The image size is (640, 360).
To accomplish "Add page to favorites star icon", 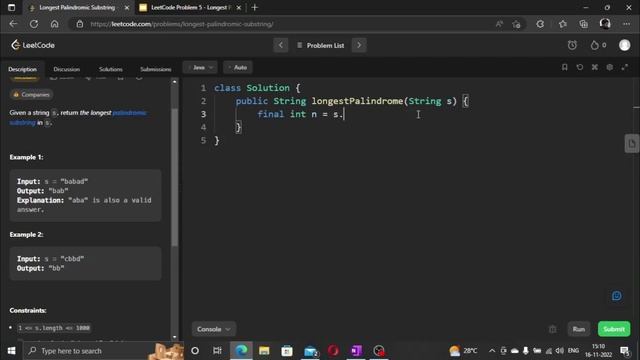I will 517,24.
